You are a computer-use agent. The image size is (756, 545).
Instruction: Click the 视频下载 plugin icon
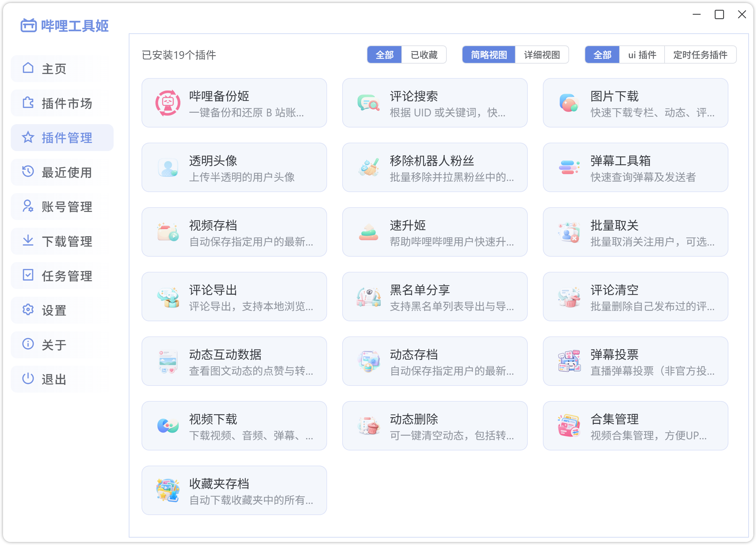click(168, 426)
